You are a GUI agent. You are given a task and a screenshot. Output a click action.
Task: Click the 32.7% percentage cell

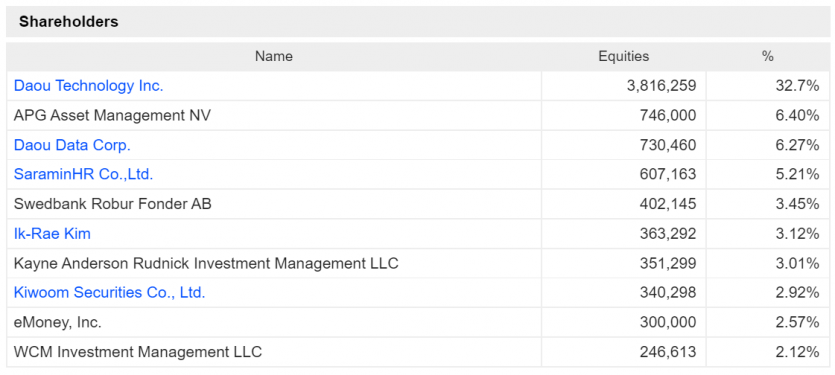[x=797, y=86]
